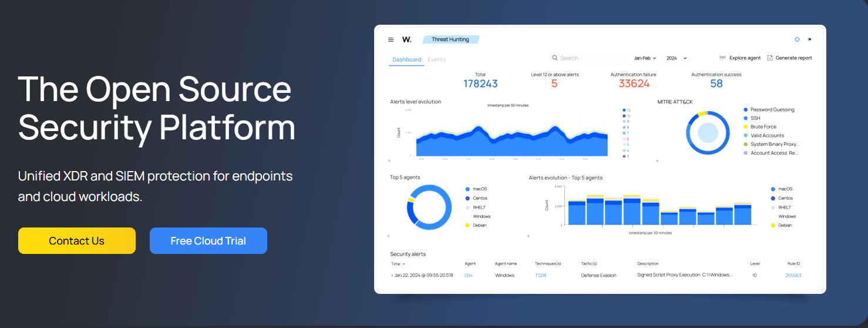Open the hamburger menu icon
Image resolution: width=868 pixels, height=328 pixels.
tap(391, 40)
